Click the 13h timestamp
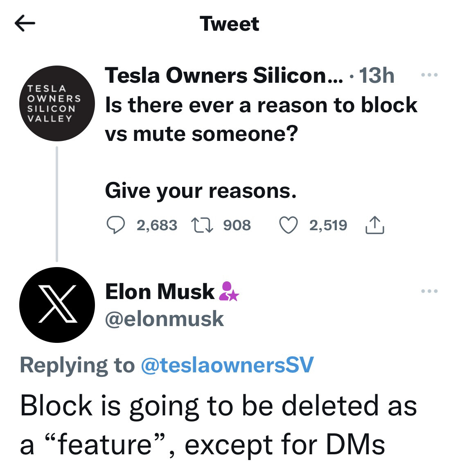 [x=377, y=75]
